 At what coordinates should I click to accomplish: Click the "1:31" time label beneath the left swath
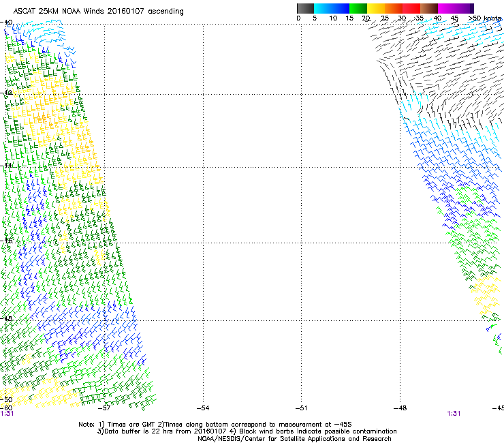7,414
